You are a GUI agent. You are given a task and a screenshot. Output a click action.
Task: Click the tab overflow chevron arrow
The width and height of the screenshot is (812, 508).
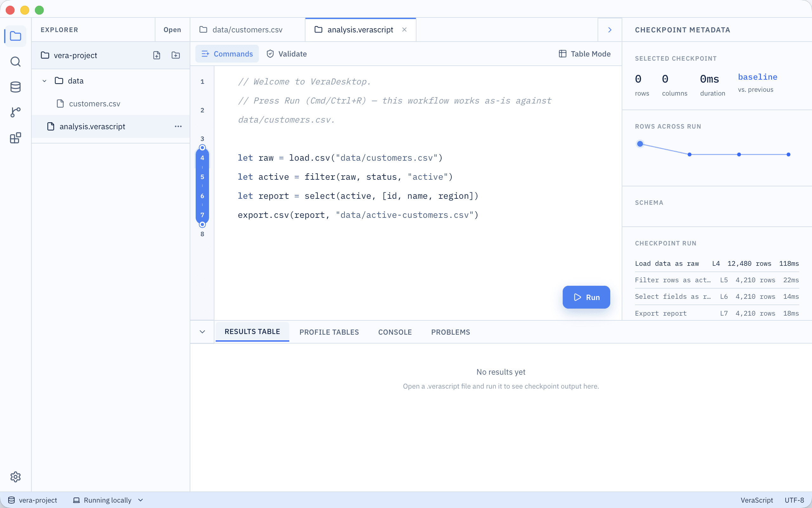click(x=610, y=30)
